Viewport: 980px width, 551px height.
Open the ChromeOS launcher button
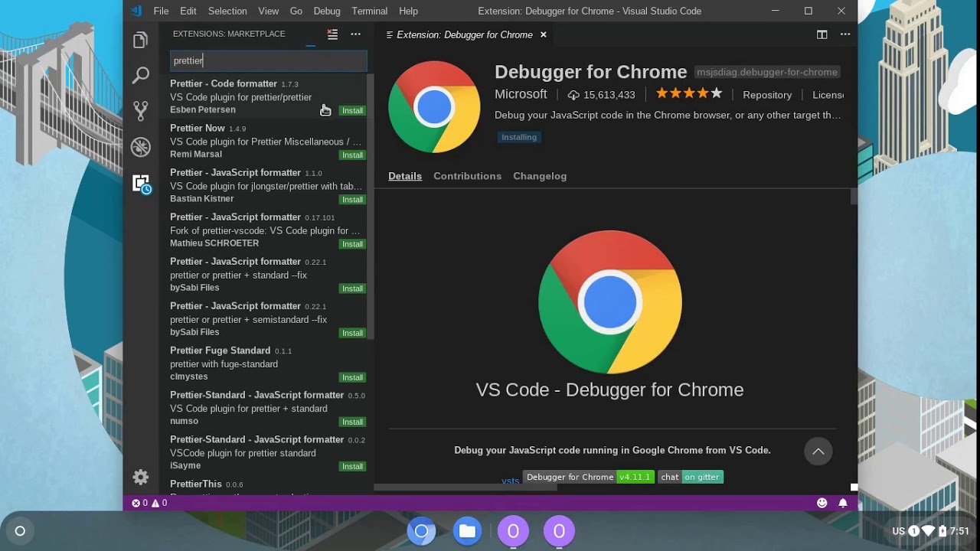[x=20, y=531]
